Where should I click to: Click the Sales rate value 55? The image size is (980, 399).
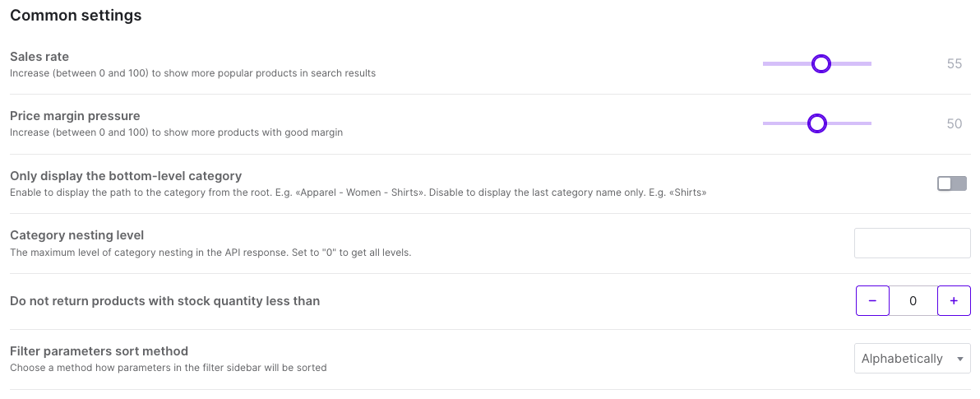954,64
